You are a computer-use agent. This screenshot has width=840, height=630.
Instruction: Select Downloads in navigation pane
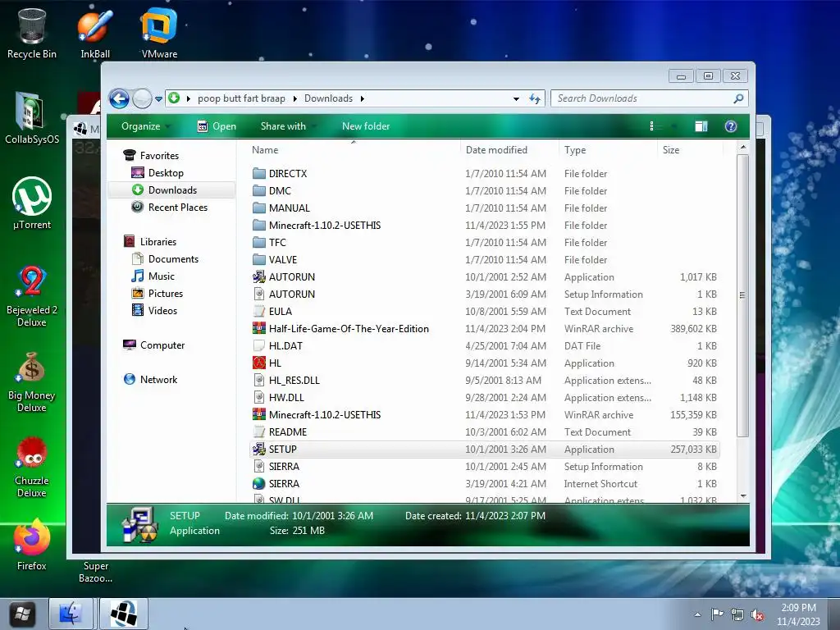(172, 190)
